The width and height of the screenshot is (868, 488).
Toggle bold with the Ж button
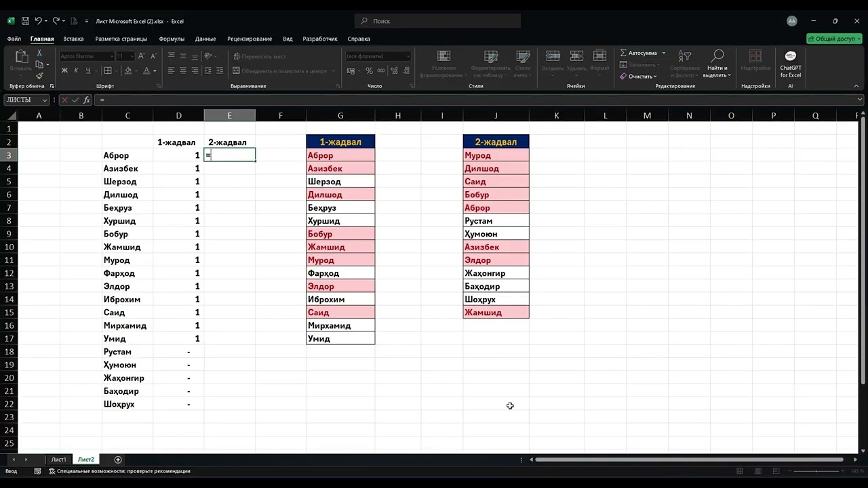64,70
